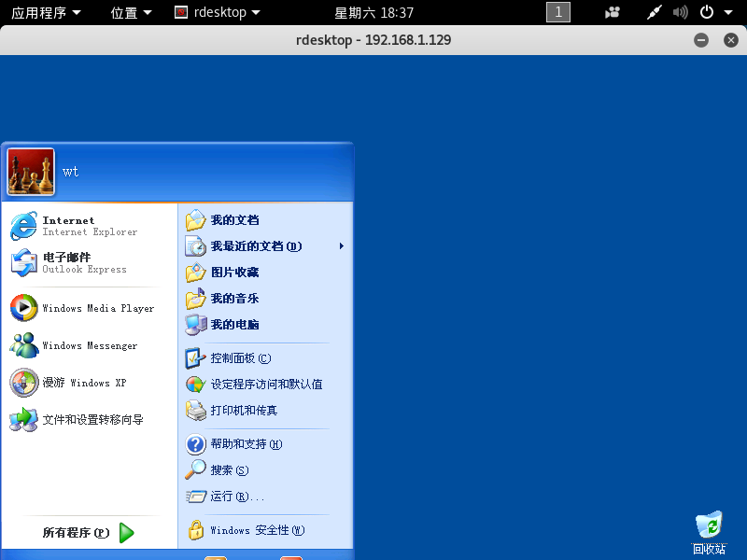The height and width of the screenshot is (560, 747).
Task: Open the clock 星期六 18:37
Action: [x=374, y=12]
